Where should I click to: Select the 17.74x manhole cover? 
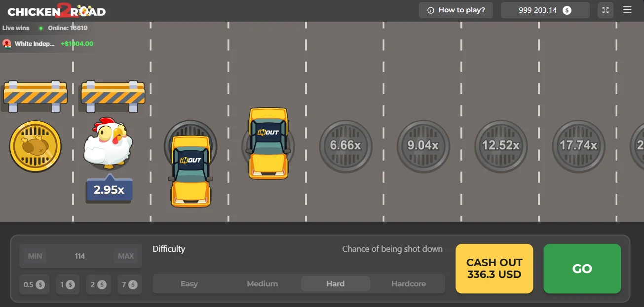tap(578, 146)
